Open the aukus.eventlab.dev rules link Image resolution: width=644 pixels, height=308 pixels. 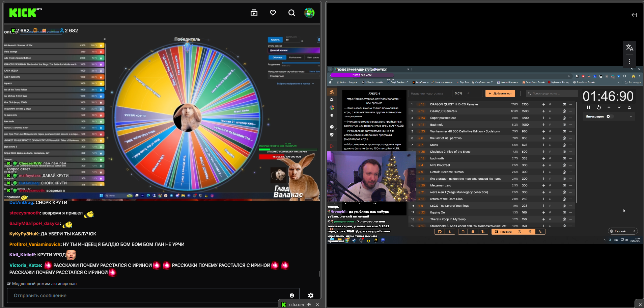point(374,99)
